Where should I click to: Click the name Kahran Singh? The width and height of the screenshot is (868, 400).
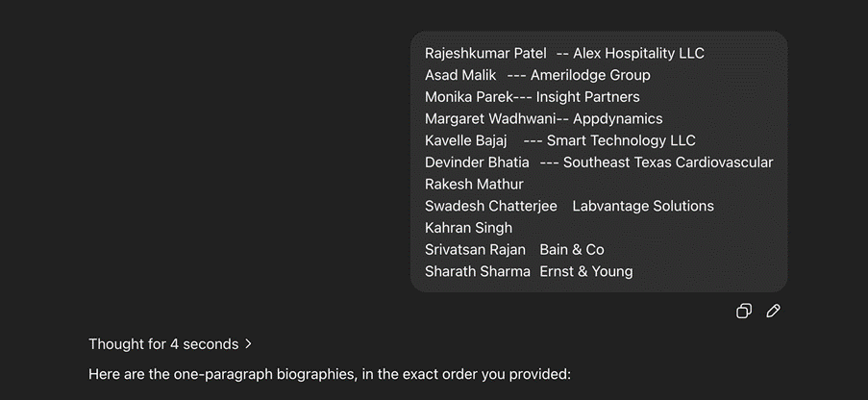(x=468, y=228)
